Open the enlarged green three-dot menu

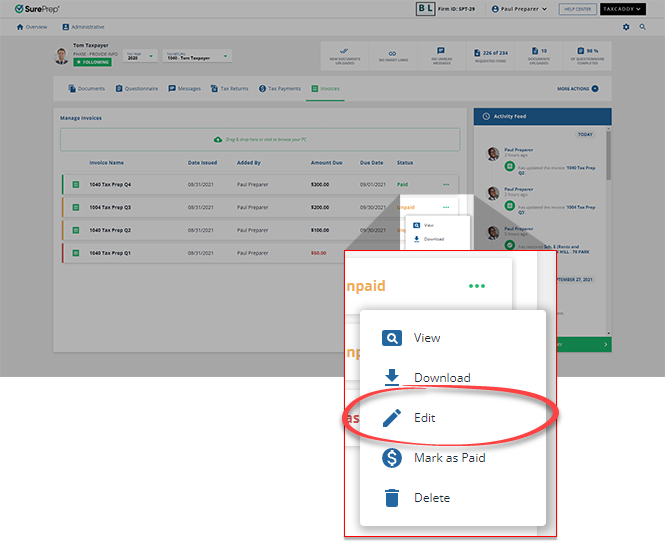click(477, 286)
